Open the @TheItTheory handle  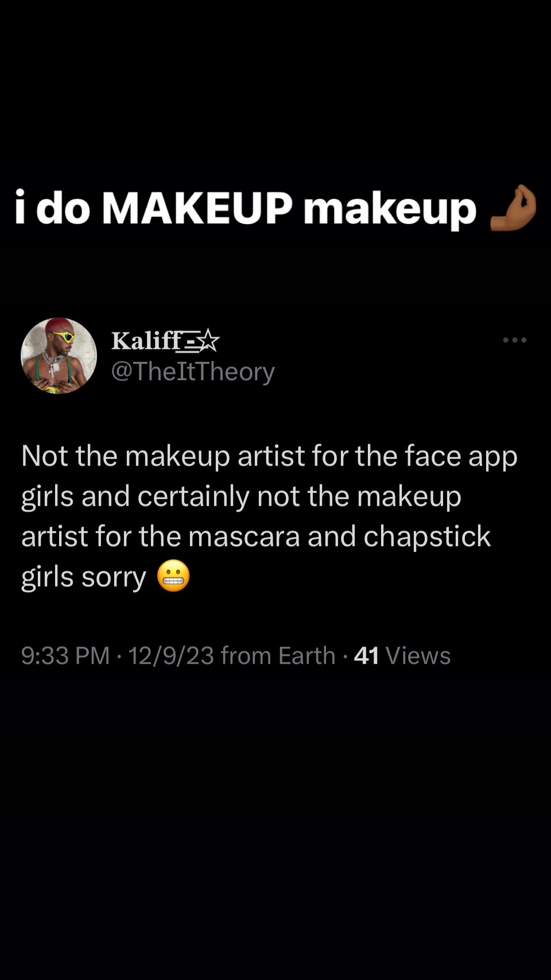click(193, 372)
